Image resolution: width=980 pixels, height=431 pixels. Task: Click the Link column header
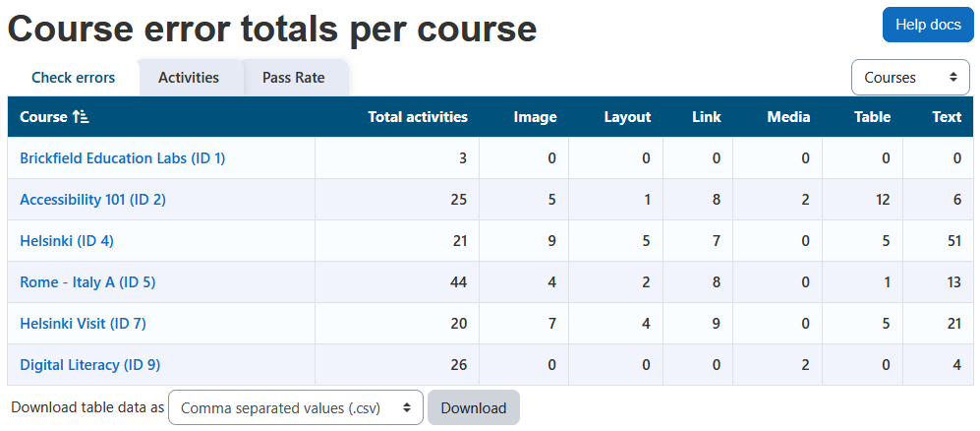click(707, 117)
